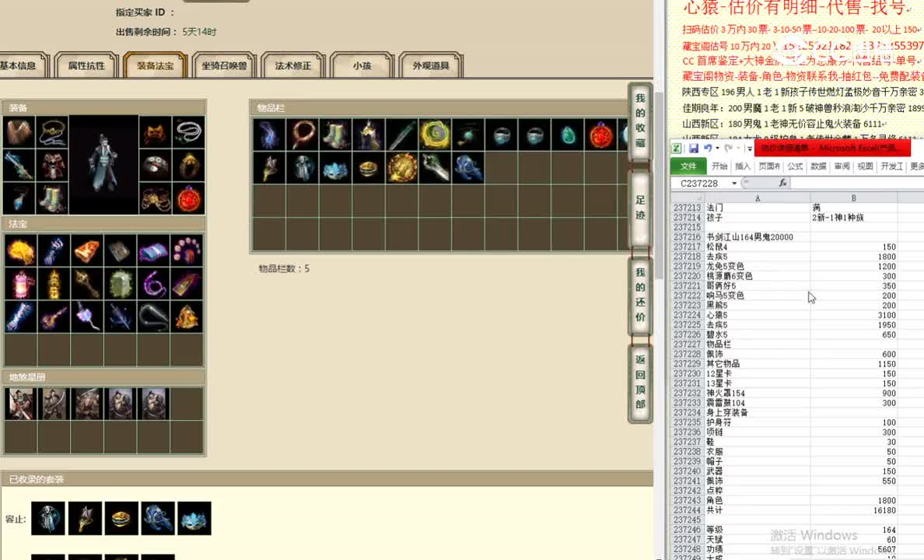Open the Excel 视图 ribbon tab

coord(865,166)
